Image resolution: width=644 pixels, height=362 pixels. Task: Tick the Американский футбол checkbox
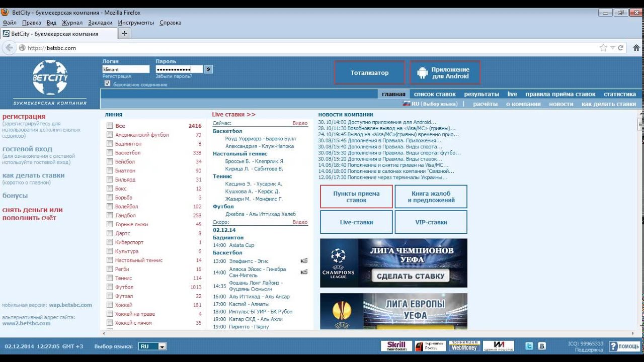click(110, 135)
